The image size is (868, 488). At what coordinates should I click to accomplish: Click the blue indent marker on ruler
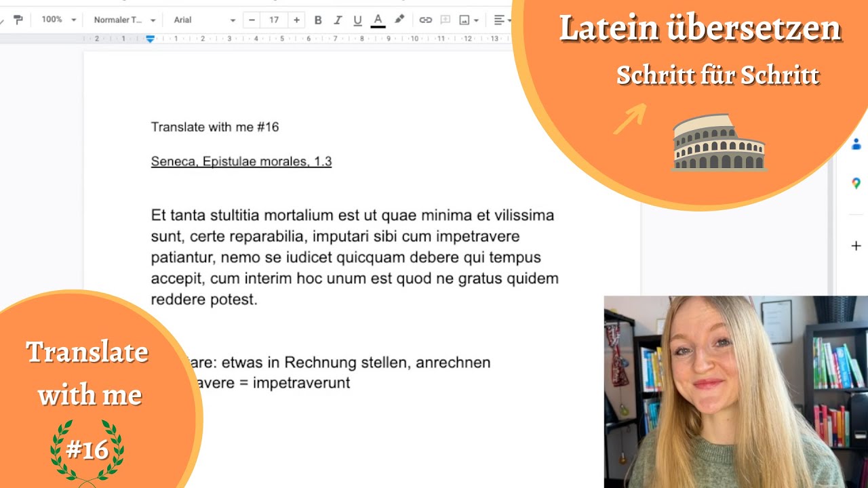[151, 39]
